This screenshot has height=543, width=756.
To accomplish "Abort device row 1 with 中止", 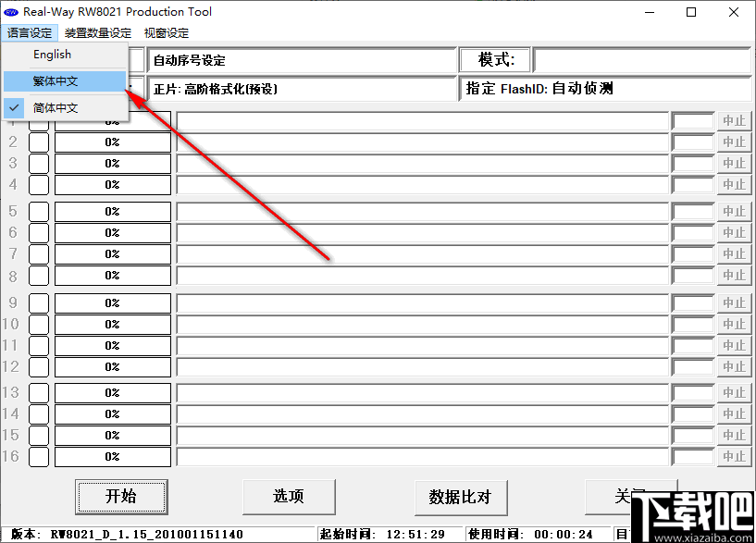I will 734,120.
